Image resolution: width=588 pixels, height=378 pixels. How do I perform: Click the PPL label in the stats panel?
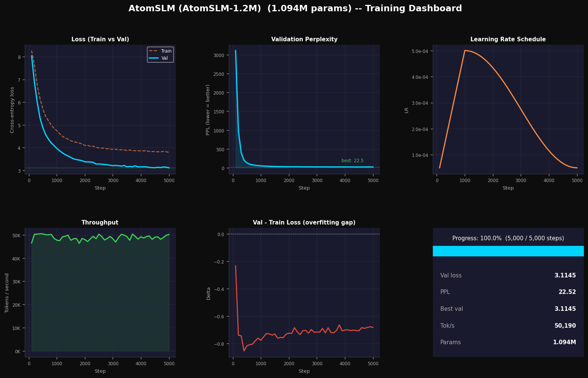click(445, 292)
